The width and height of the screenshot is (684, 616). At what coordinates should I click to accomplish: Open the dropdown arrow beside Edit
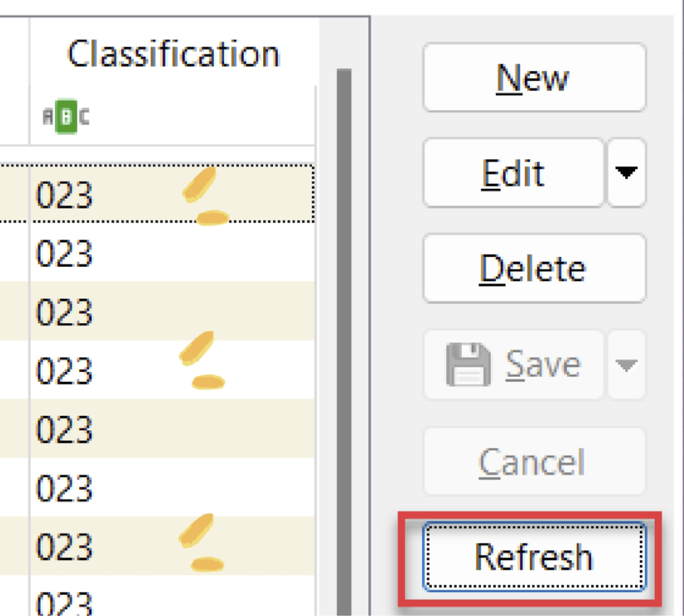click(x=626, y=173)
